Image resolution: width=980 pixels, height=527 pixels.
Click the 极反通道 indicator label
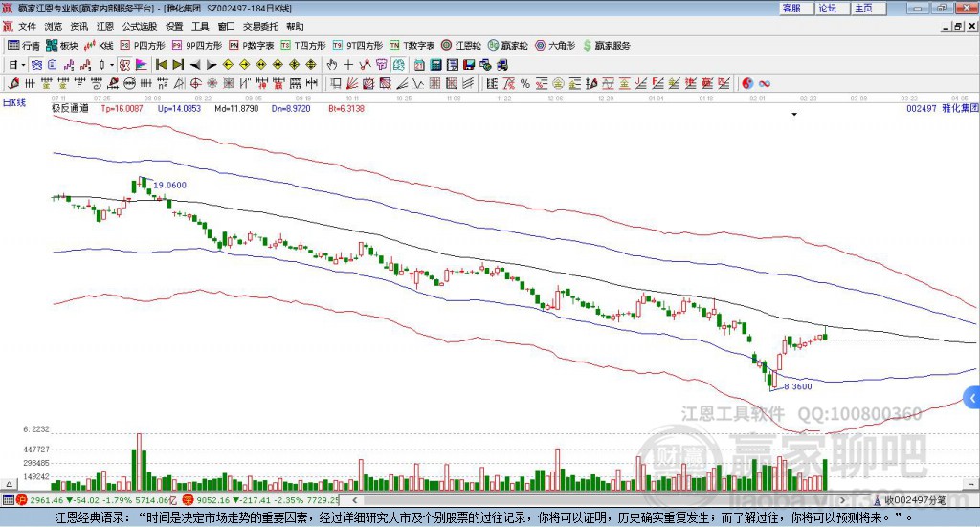(70, 109)
